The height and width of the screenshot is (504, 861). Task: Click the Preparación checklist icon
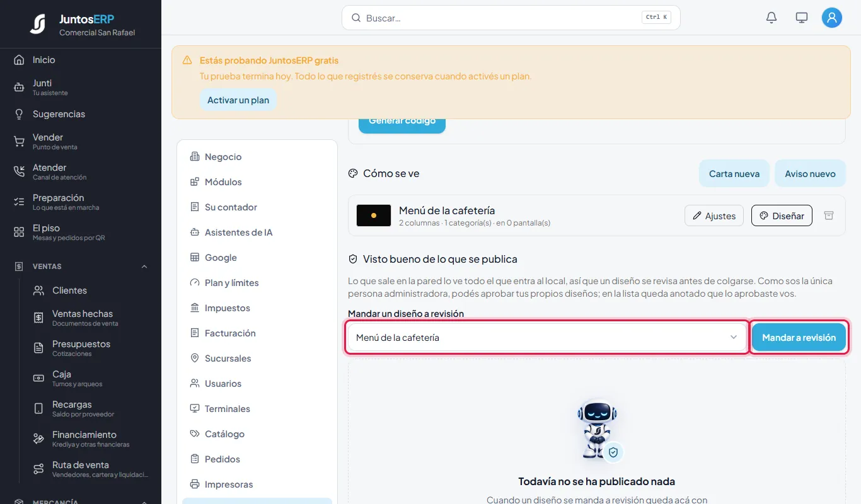[x=19, y=202]
